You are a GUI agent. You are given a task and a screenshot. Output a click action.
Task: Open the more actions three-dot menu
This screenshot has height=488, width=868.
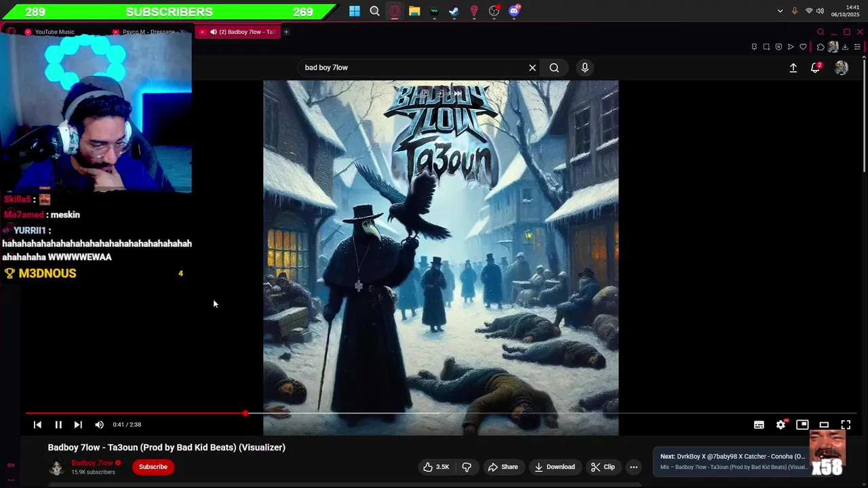(x=633, y=466)
